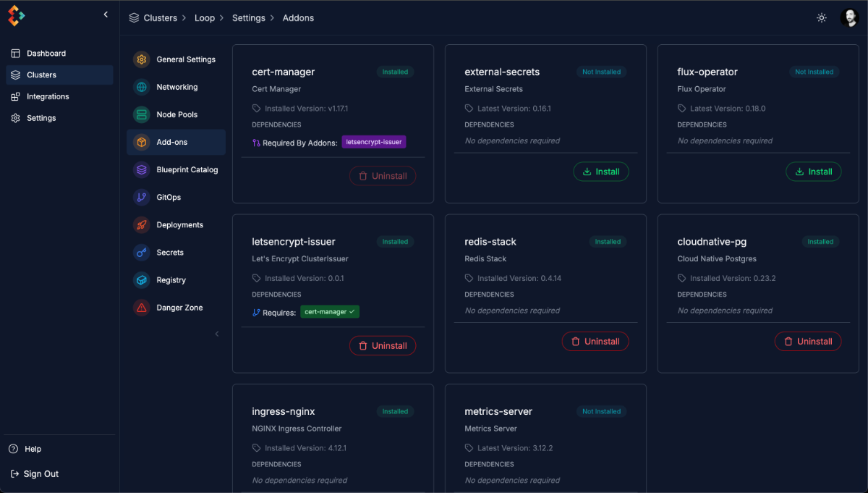The image size is (868, 493).
Task: Click the layers icon in the breadcrumb
Action: coord(134,18)
